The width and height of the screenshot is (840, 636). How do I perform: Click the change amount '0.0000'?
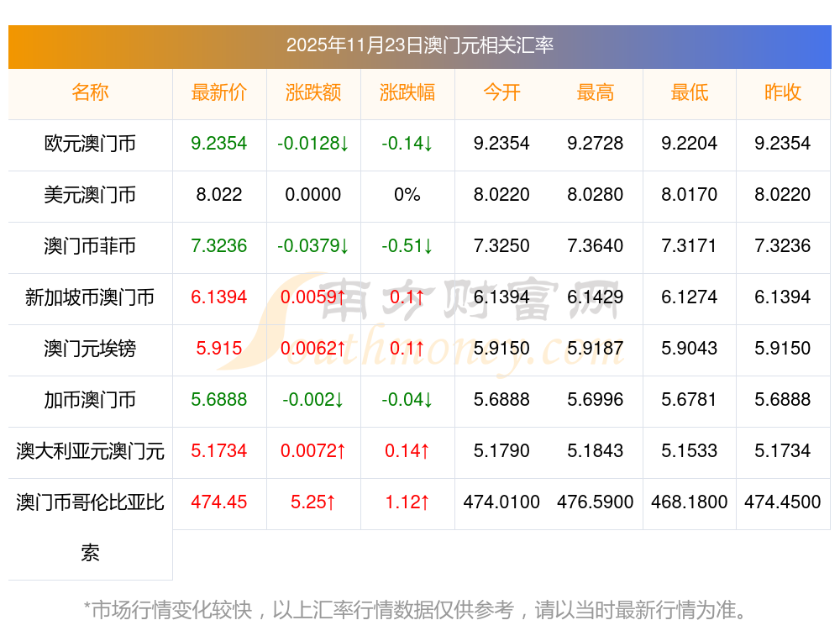coord(312,194)
